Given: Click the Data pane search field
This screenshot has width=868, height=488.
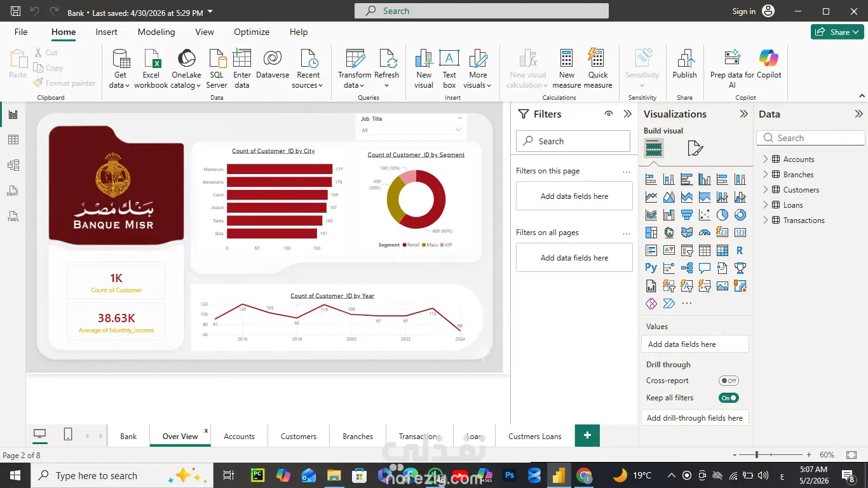Looking at the screenshot, I should [x=811, y=138].
